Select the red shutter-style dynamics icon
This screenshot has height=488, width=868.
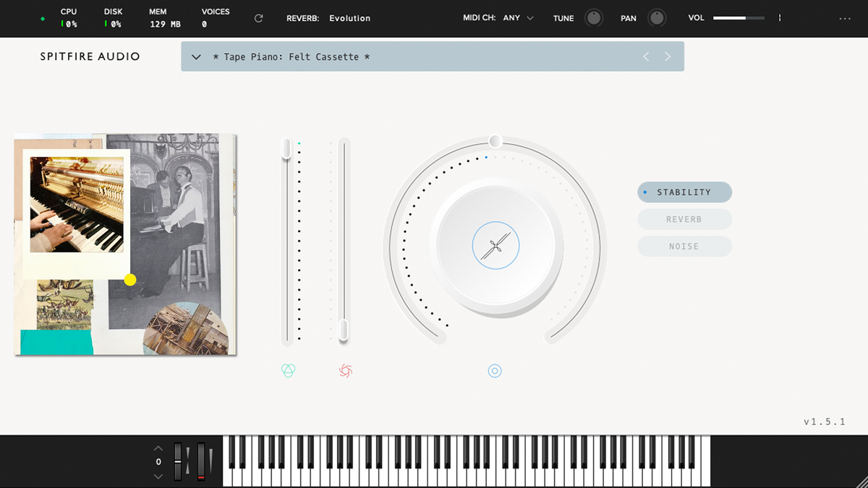pyautogui.click(x=344, y=369)
